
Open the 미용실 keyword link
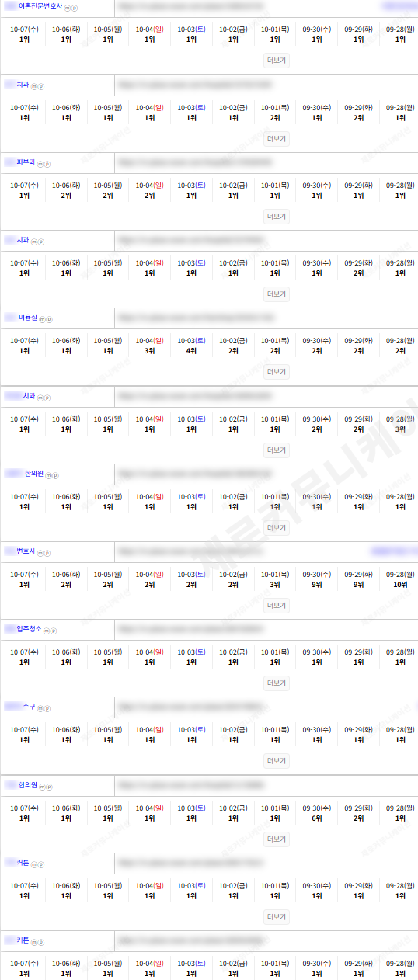click(27, 318)
